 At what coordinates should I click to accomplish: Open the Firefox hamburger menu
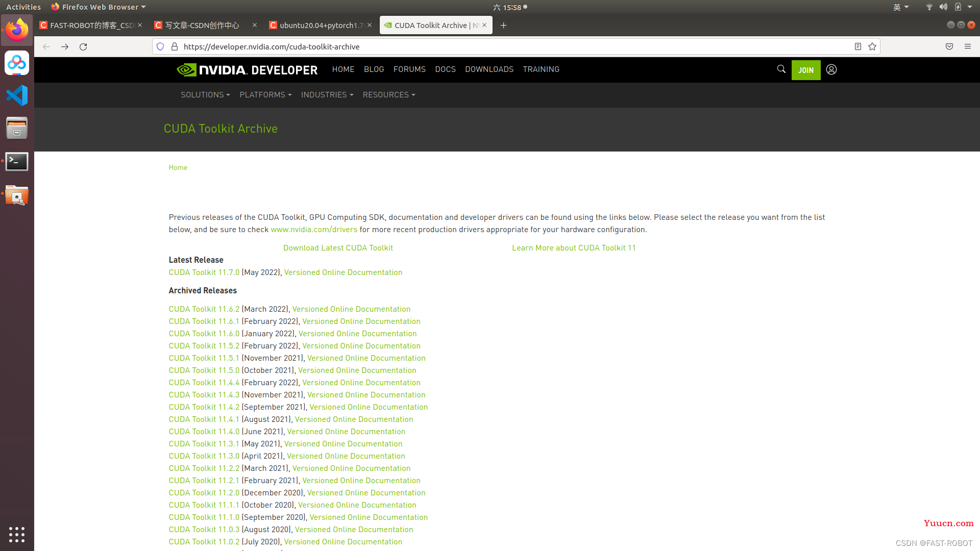point(968,46)
